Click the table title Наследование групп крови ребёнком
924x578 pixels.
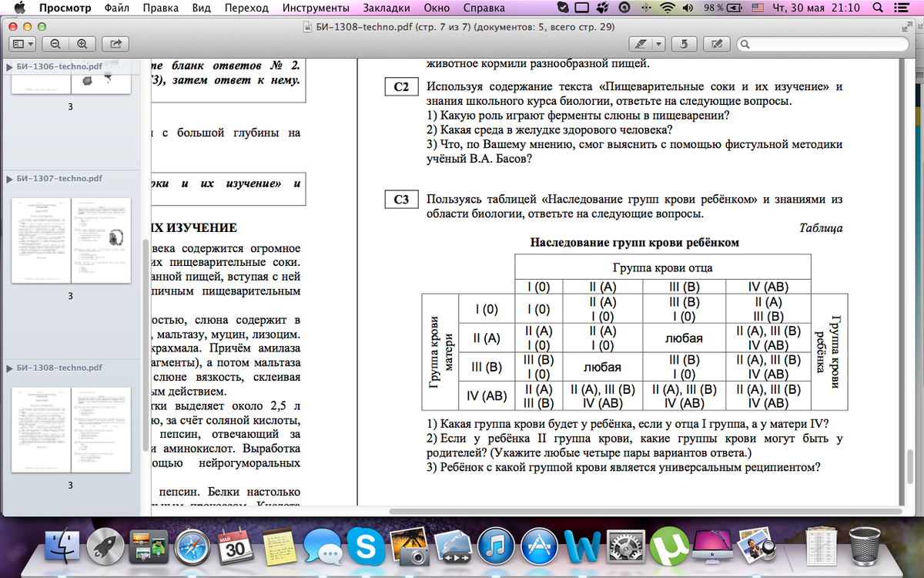point(634,243)
